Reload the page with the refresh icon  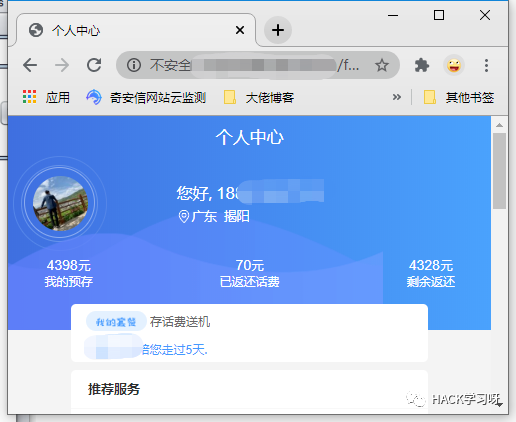pyautogui.click(x=94, y=65)
